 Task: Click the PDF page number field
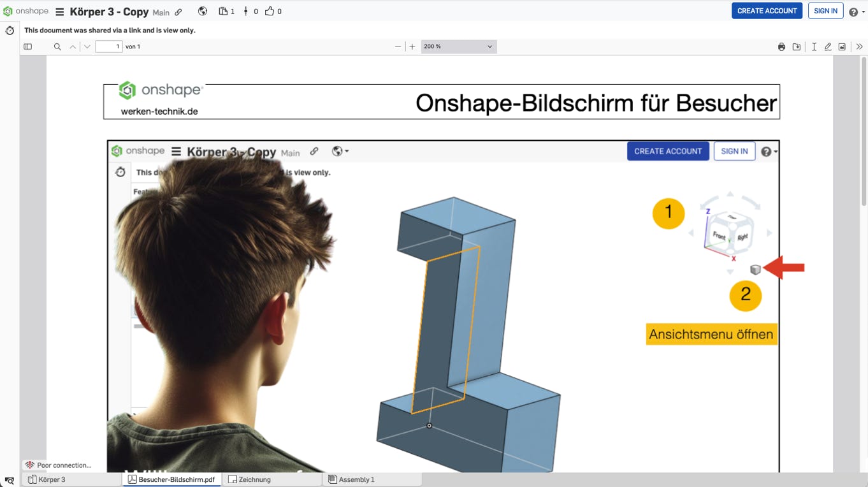click(x=109, y=47)
